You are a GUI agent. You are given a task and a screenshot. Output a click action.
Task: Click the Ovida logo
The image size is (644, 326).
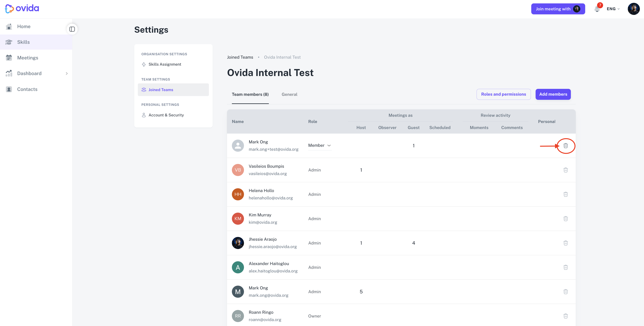point(22,8)
